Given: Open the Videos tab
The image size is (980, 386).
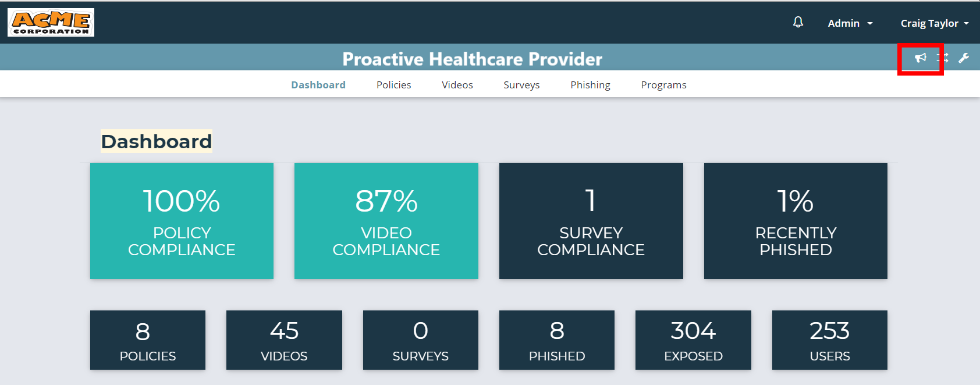Looking at the screenshot, I should click(457, 85).
